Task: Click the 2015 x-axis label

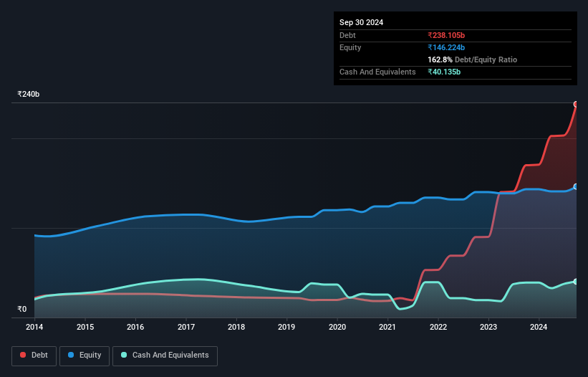Action: pyautogui.click(x=85, y=327)
